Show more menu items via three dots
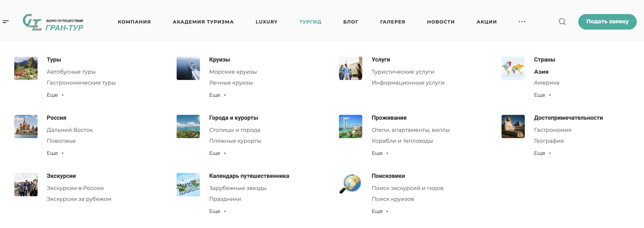This screenshot has width=644, height=228. coord(522,22)
